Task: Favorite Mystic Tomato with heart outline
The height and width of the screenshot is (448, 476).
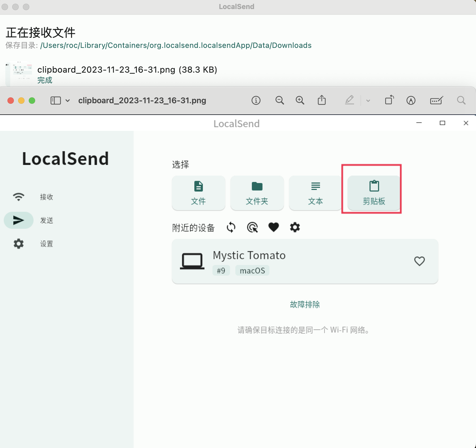Action: coord(419,261)
